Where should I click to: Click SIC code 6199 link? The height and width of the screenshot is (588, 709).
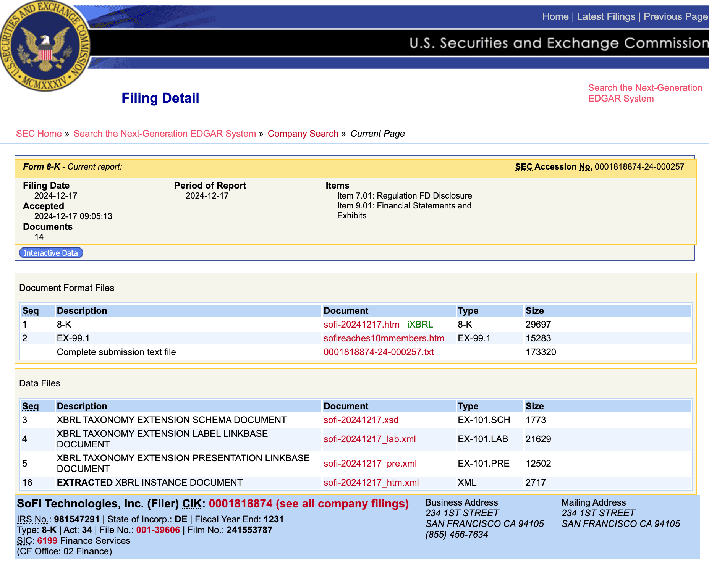click(47, 541)
